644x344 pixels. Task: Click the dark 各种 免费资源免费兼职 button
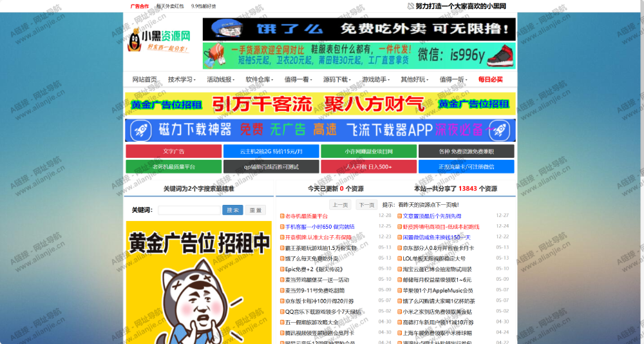tap(466, 151)
